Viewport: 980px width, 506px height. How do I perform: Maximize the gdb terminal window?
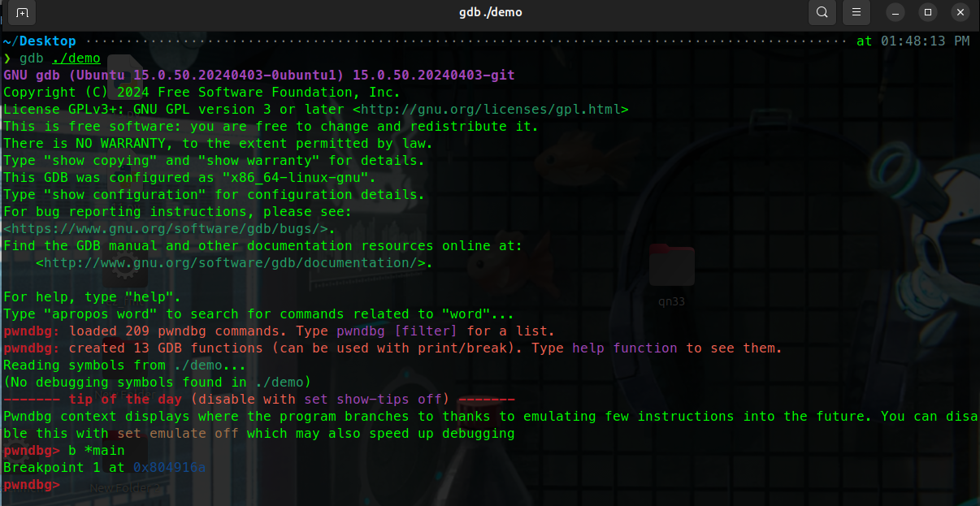(928, 12)
